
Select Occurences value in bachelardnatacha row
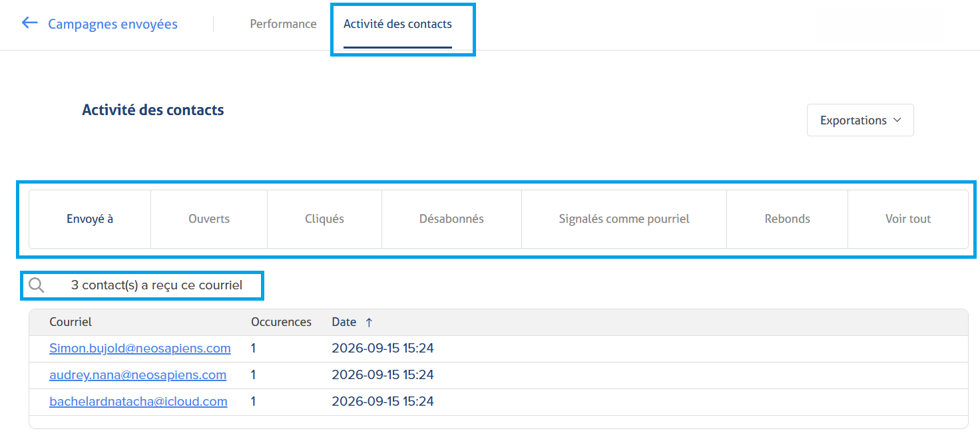(254, 401)
